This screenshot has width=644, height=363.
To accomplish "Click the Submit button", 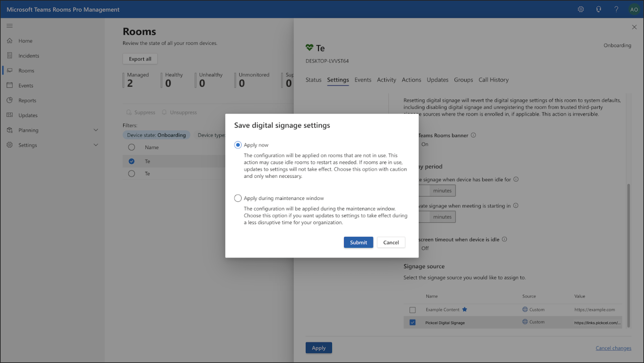I will click(358, 242).
